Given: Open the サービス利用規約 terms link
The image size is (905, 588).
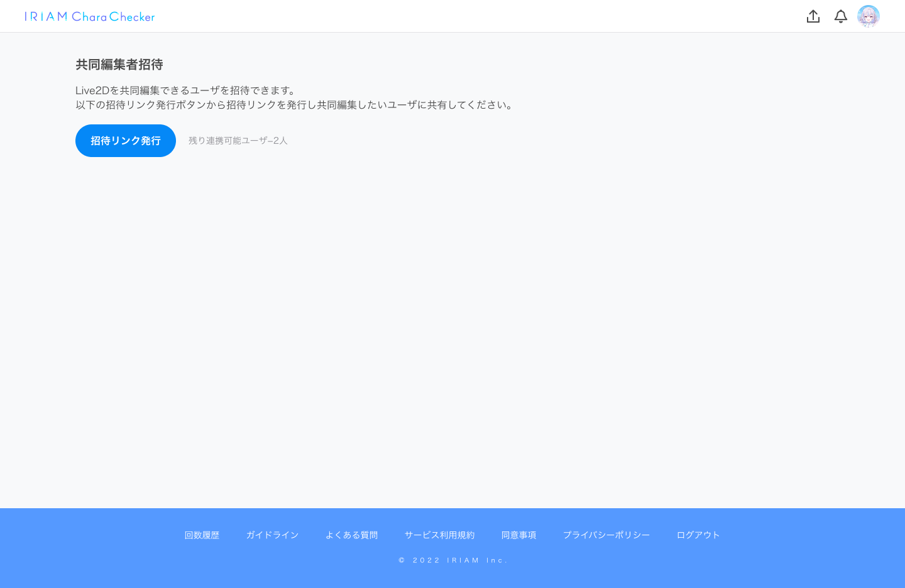Looking at the screenshot, I should 439,535.
